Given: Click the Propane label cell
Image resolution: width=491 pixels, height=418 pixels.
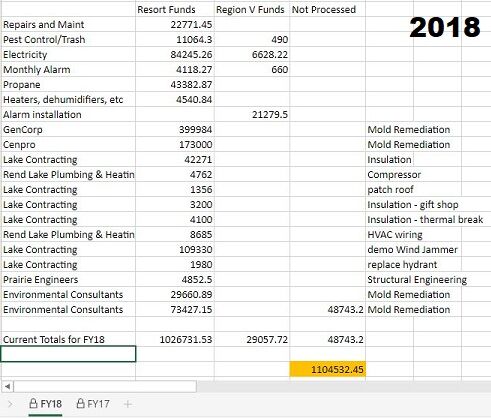Looking at the screenshot, I should tap(68, 84).
